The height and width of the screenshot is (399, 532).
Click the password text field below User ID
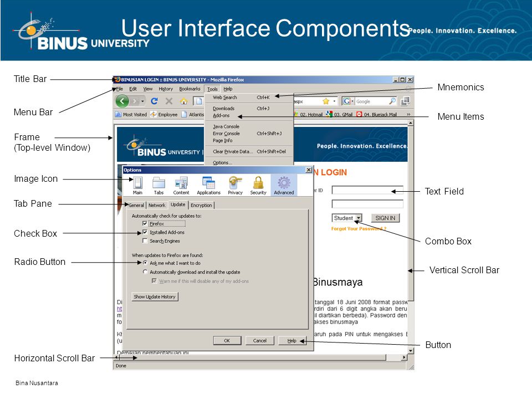click(367, 203)
